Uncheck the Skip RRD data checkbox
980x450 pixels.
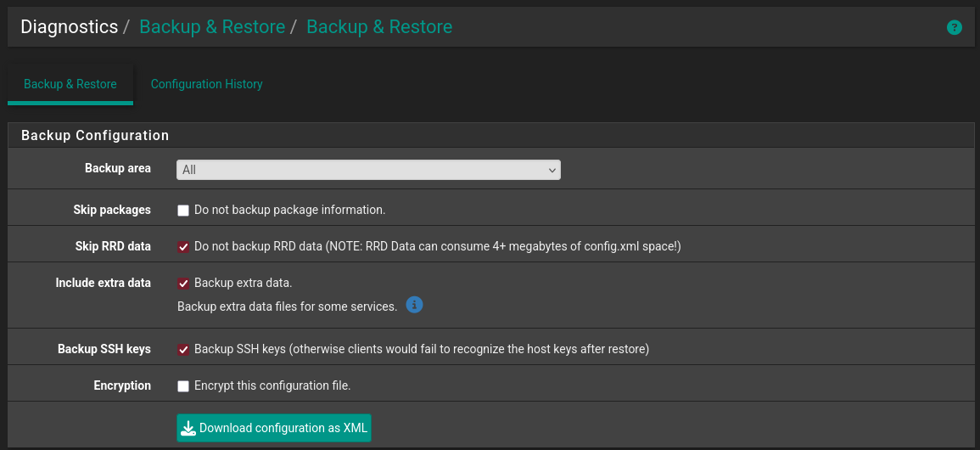tap(183, 246)
